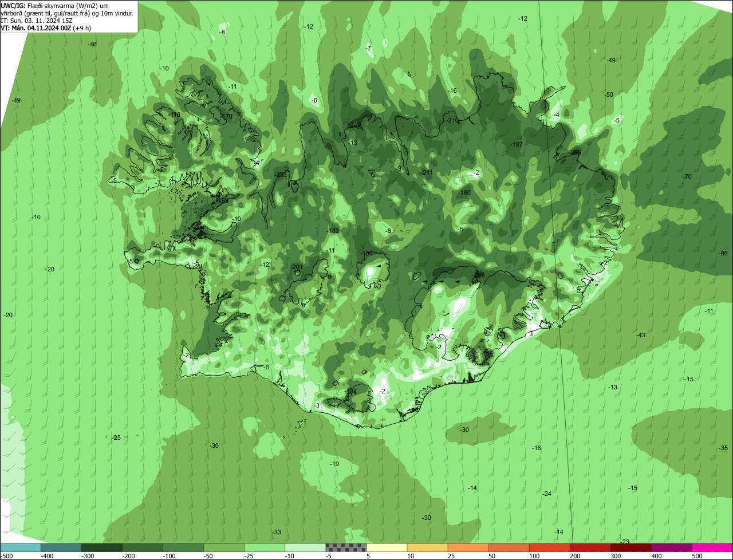This screenshot has width=733, height=560.
Task: Click the '-50' value over the sea
Action: click(x=609, y=94)
